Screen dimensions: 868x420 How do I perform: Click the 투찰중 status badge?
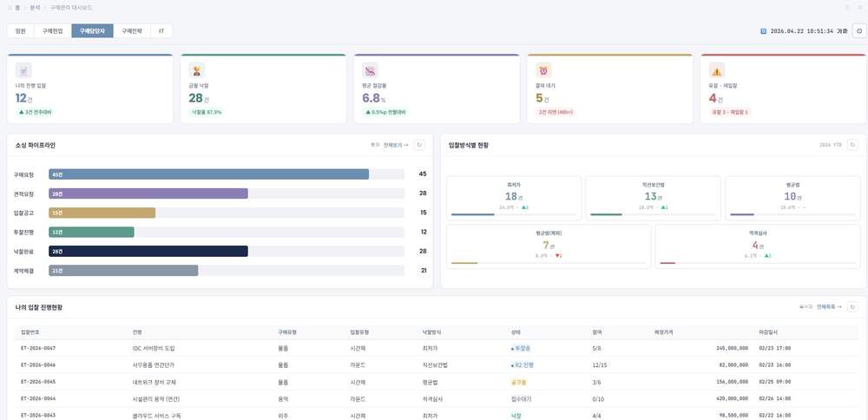coord(520,349)
